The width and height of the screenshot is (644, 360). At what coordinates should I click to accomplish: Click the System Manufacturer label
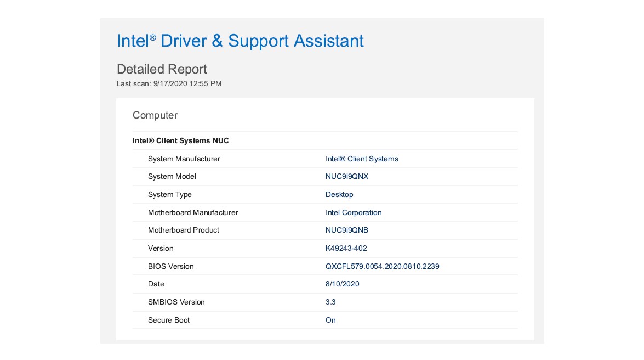[x=184, y=159]
